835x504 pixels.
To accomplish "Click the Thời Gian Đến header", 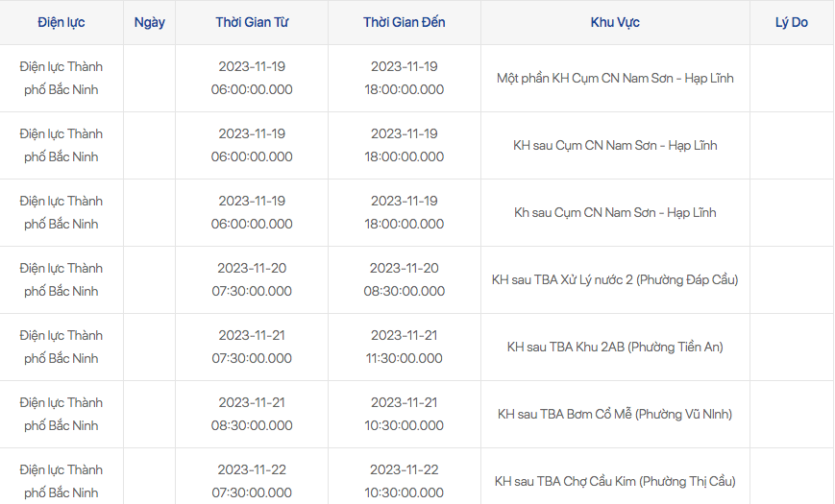I will [404, 22].
